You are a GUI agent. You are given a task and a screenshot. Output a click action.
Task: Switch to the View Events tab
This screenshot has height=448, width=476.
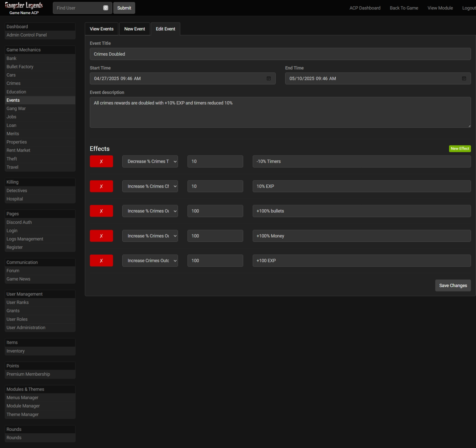101,29
